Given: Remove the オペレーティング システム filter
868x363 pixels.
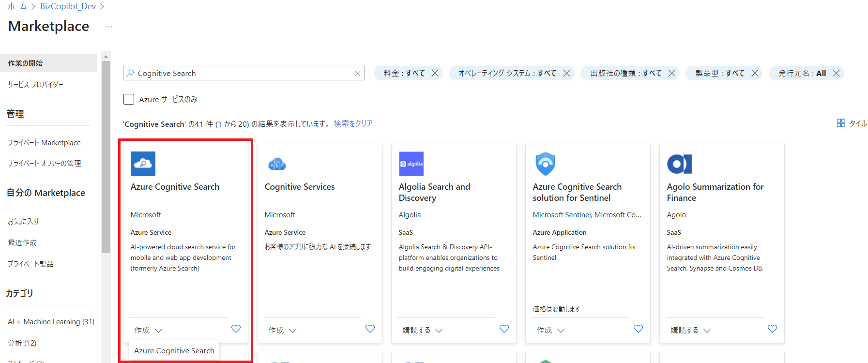Looking at the screenshot, I should click(566, 73).
